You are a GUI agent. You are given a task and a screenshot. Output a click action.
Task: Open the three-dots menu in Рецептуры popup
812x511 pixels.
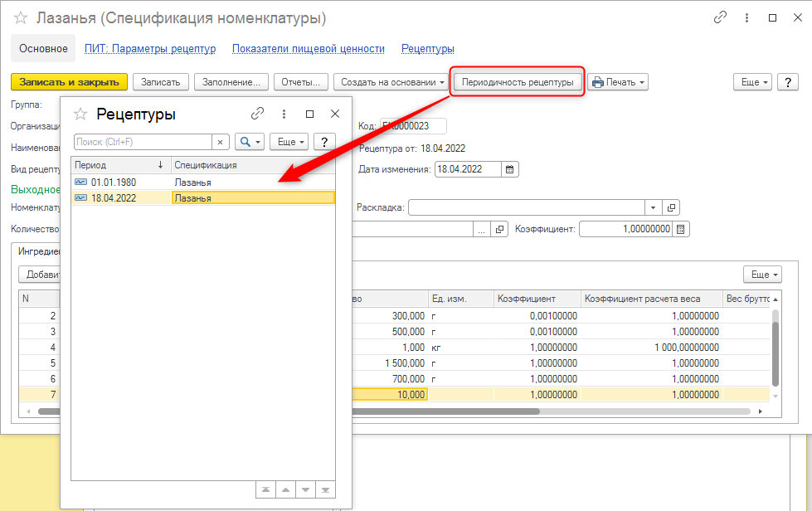(284, 114)
